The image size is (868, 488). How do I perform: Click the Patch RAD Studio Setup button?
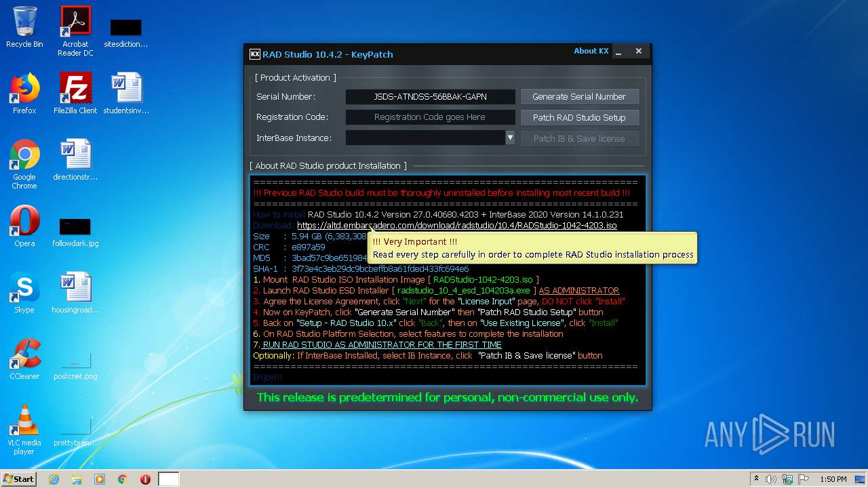tap(579, 117)
